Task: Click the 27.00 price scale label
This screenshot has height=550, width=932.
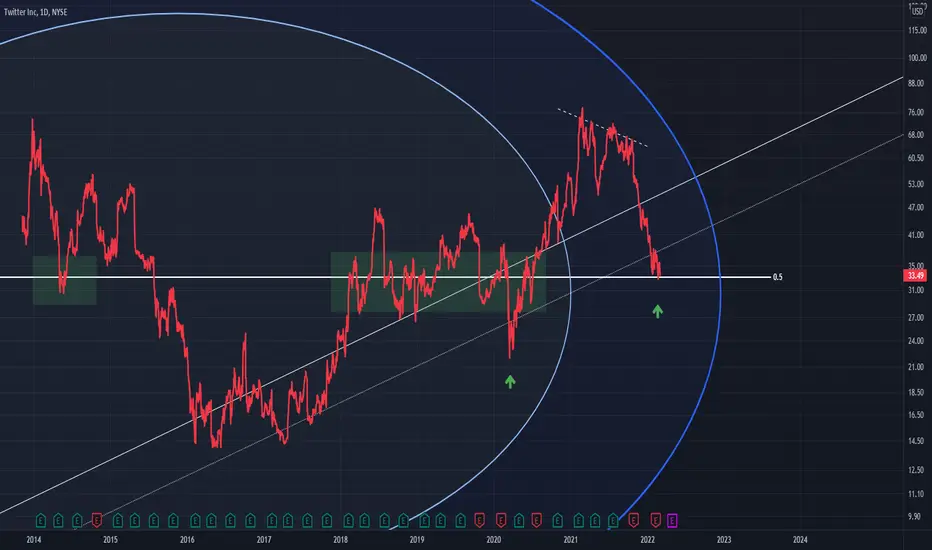Action: [x=915, y=318]
